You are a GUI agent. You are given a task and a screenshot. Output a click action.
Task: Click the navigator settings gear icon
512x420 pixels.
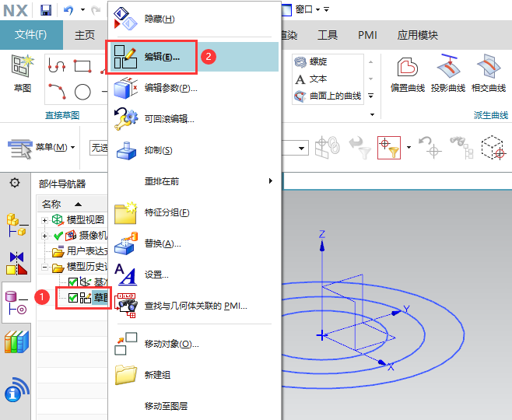click(x=15, y=183)
